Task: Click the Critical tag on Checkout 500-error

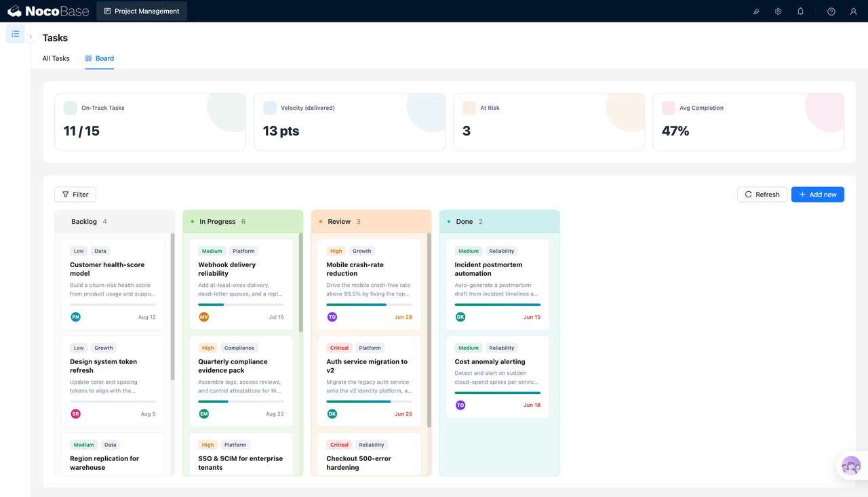Action: coord(339,445)
